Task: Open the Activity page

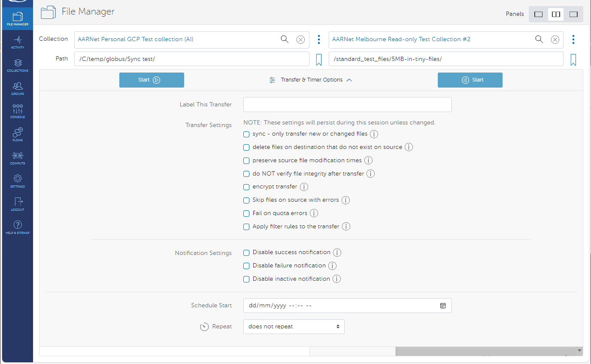Action: tap(17, 42)
